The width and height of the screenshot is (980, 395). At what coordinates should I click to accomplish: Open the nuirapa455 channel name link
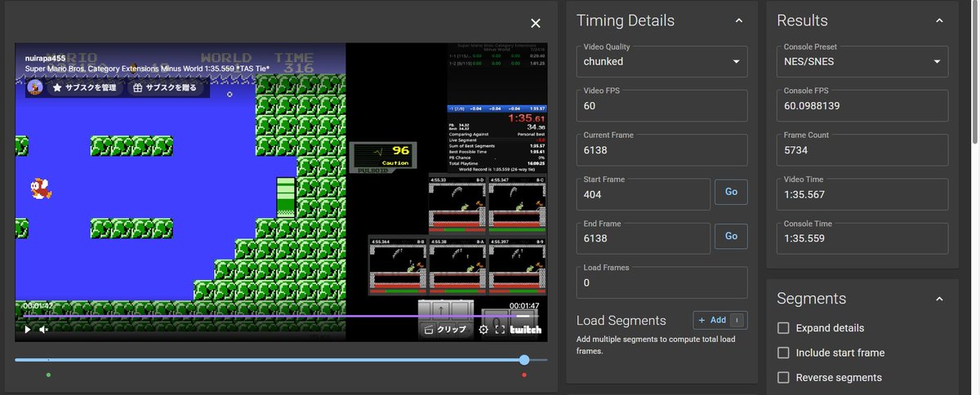coord(45,59)
